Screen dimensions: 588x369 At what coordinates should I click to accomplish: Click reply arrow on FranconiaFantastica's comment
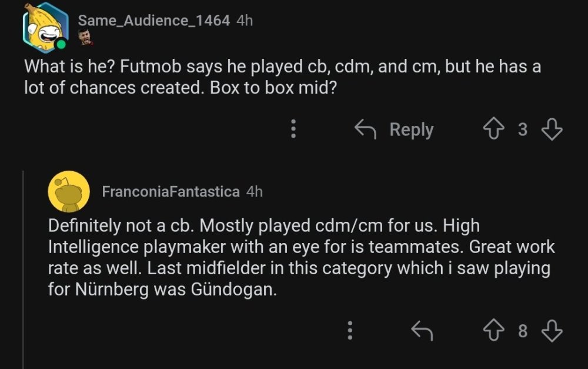[422, 331]
